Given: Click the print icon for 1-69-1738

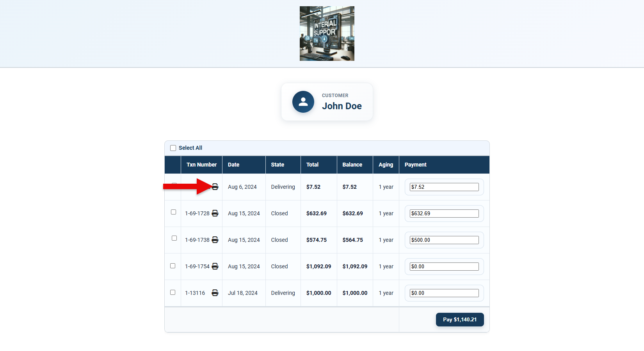Looking at the screenshot, I should coord(215,240).
